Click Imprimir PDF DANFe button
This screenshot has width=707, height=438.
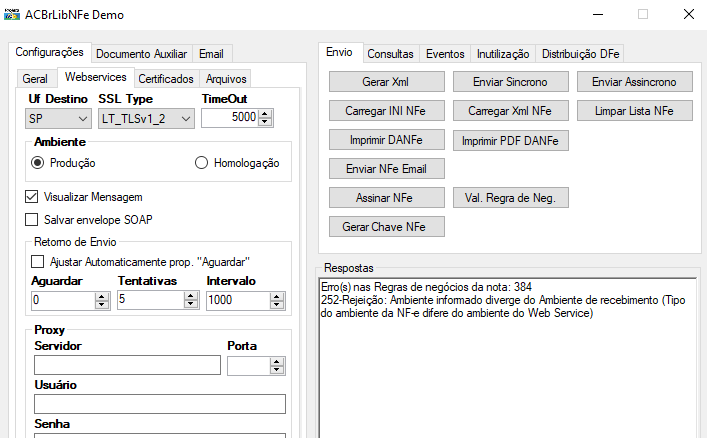tap(510, 141)
